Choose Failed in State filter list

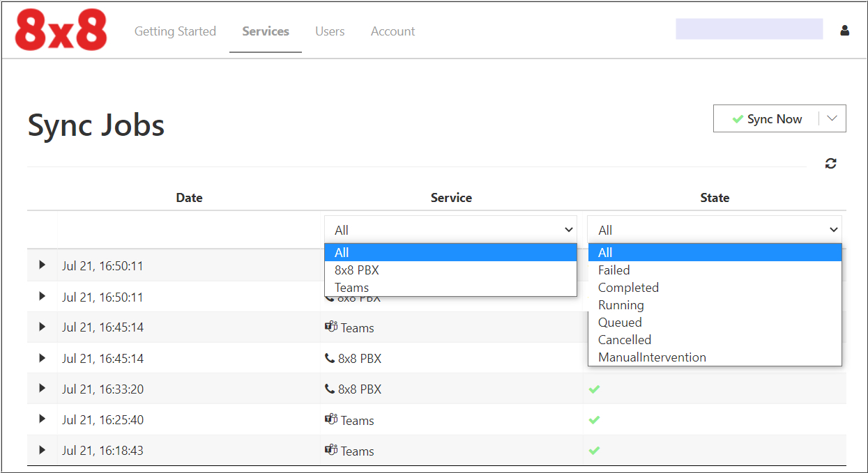[x=614, y=270]
